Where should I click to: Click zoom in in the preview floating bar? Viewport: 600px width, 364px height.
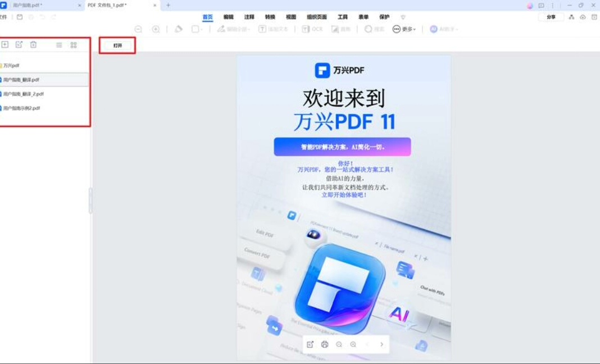(x=353, y=344)
